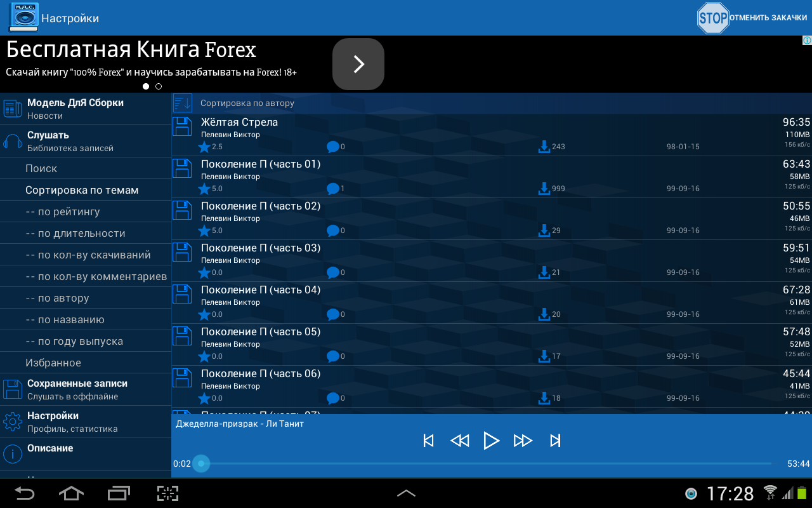This screenshot has width=812, height=508.
Task: Click the newspaper icon beside Новости
Action: click(x=13, y=109)
